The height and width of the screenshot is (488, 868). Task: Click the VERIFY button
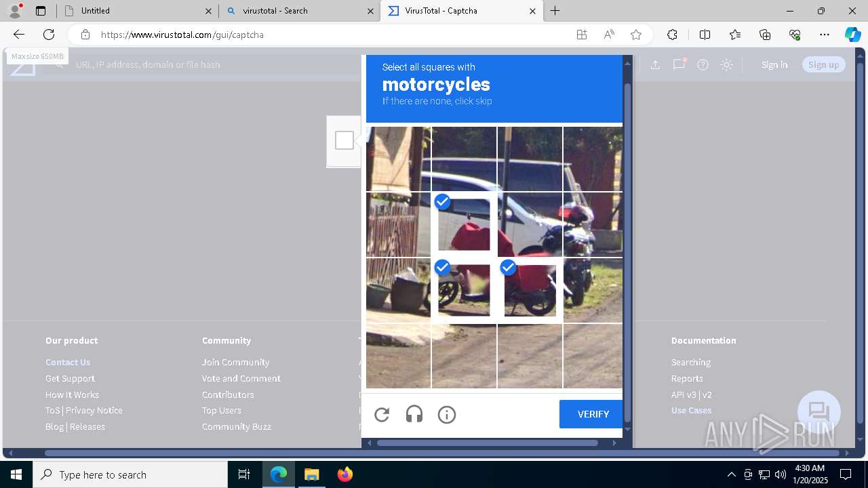(591, 414)
